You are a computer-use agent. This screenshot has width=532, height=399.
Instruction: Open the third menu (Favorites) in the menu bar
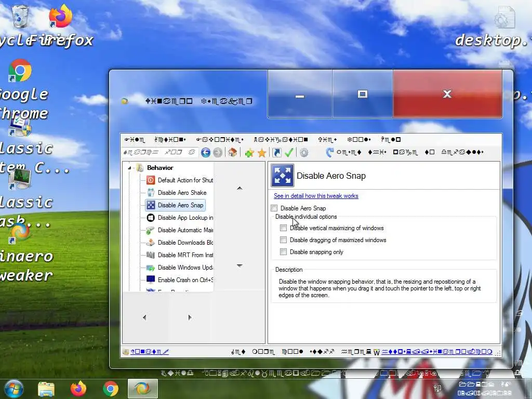click(220, 139)
